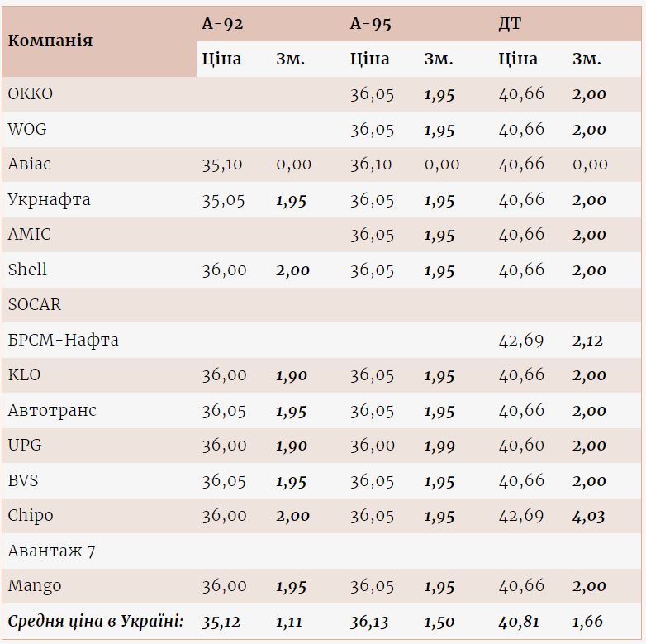The width and height of the screenshot is (646, 644).
Task: Select the Shell company name
Action: 27,270
